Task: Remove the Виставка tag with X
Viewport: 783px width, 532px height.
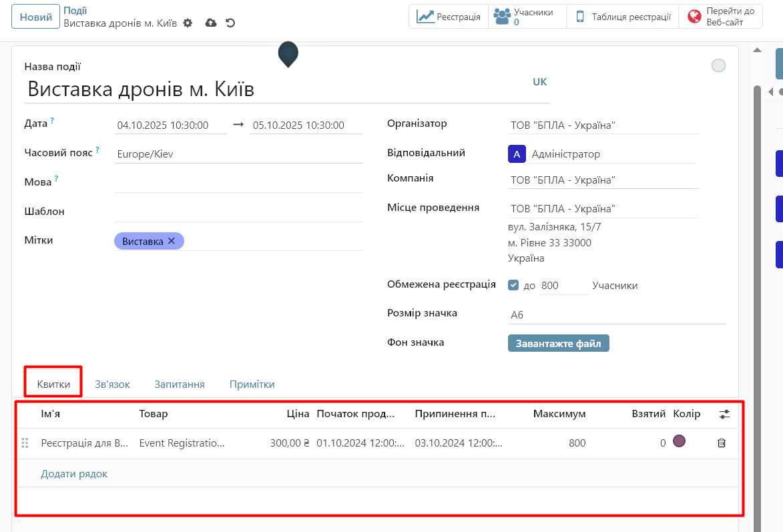Action: [x=172, y=241]
